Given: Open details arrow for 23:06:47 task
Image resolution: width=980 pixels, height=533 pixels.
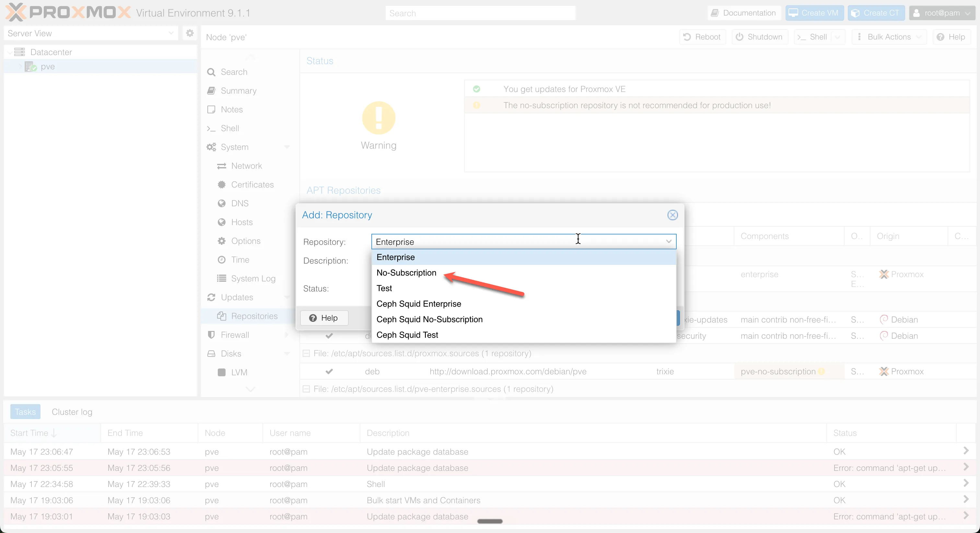Looking at the screenshot, I should [966, 451].
